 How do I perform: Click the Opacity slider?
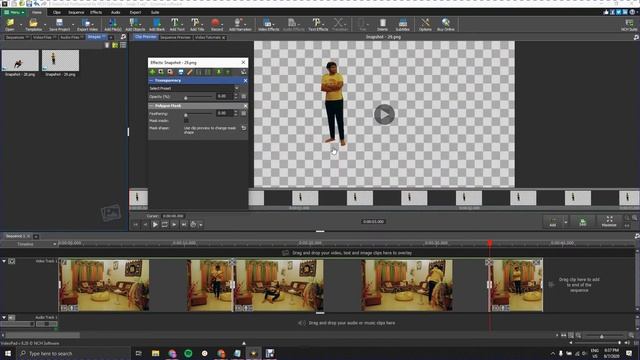coord(198,97)
